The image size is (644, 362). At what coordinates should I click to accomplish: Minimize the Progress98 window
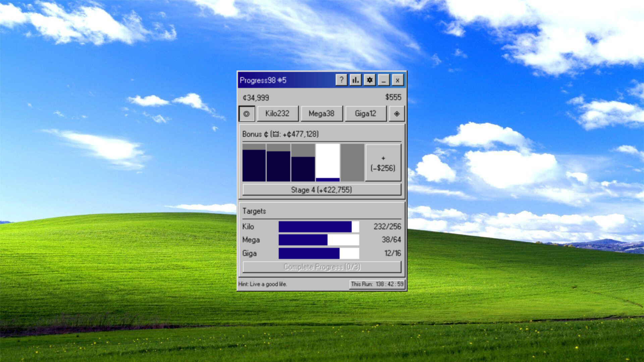383,80
